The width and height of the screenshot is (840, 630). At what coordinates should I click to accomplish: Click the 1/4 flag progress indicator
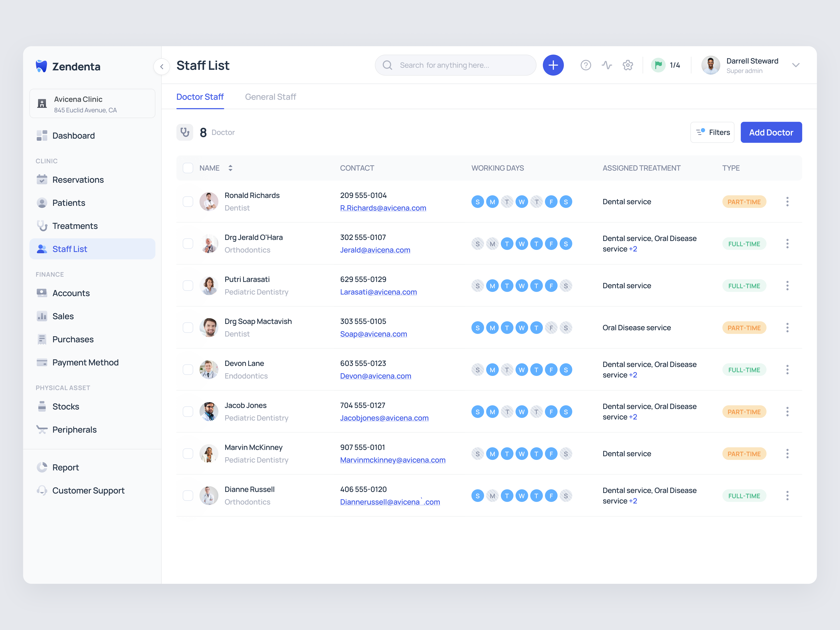tap(666, 65)
